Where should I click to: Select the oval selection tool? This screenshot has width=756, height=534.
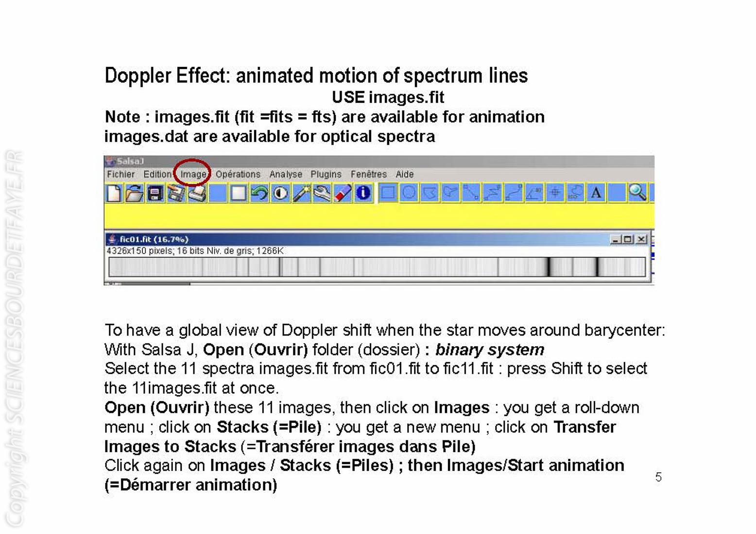(409, 193)
